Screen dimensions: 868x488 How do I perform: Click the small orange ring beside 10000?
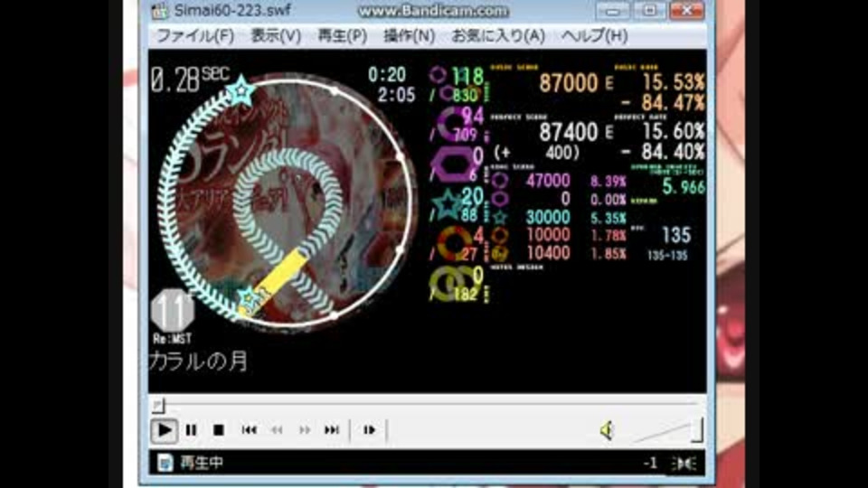(500, 235)
